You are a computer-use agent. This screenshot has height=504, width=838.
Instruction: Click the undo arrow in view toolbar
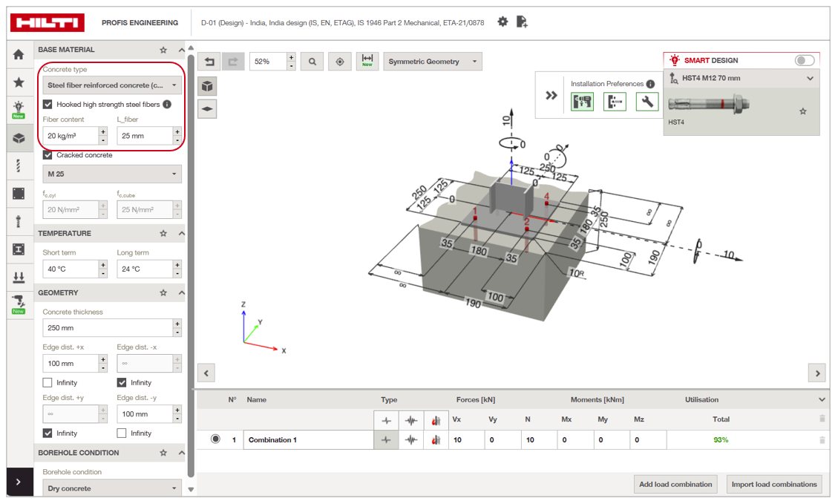click(209, 62)
